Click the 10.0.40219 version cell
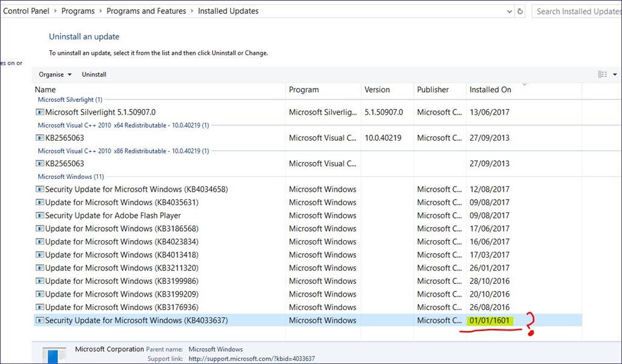Screen dimensions: 622x364 pyautogui.click(x=383, y=138)
